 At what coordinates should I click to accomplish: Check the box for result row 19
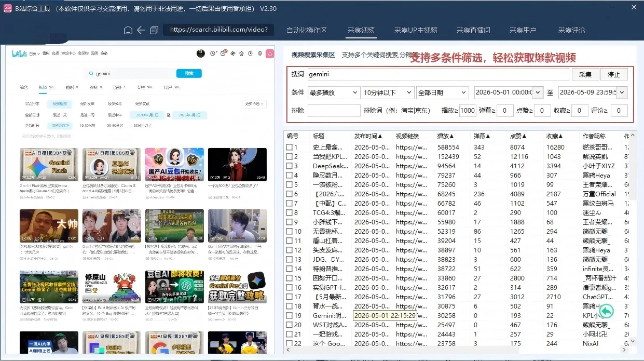[x=289, y=316]
